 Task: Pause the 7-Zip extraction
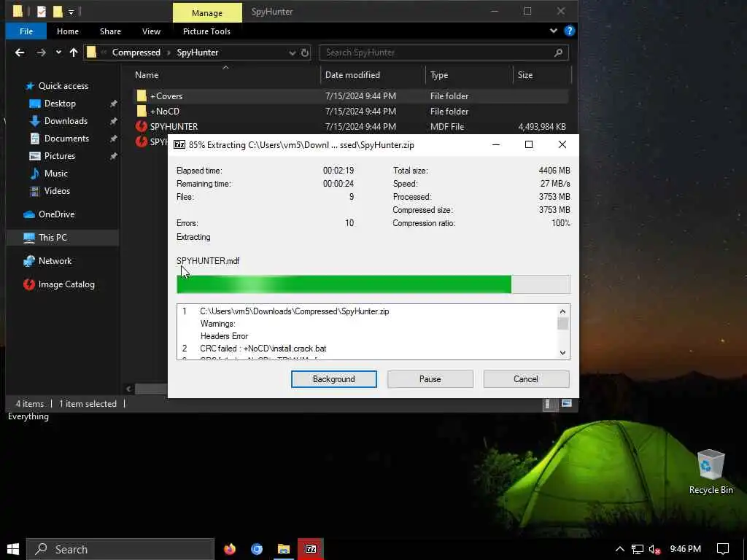[x=430, y=379]
